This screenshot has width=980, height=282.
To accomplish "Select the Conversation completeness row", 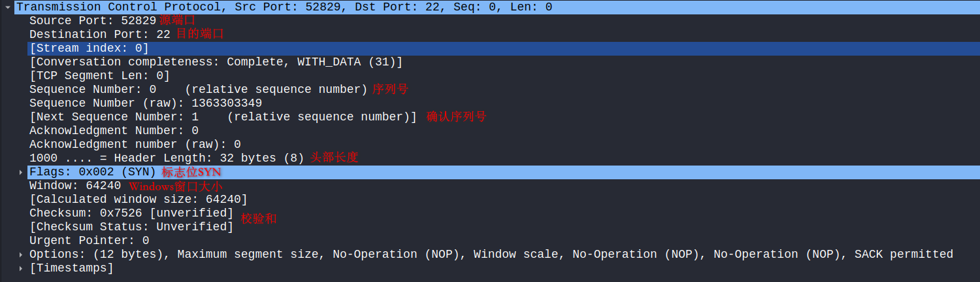I will click(216, 62).
